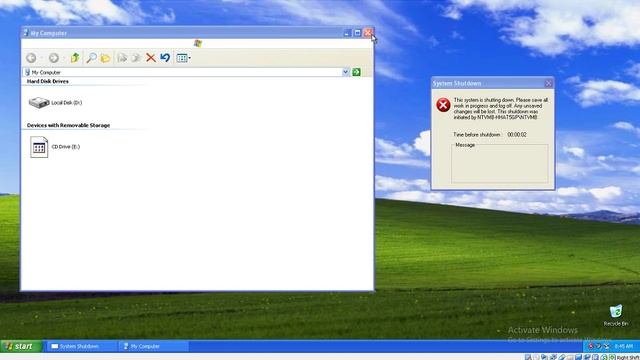Click the blue Undo arrow icon

165,58
